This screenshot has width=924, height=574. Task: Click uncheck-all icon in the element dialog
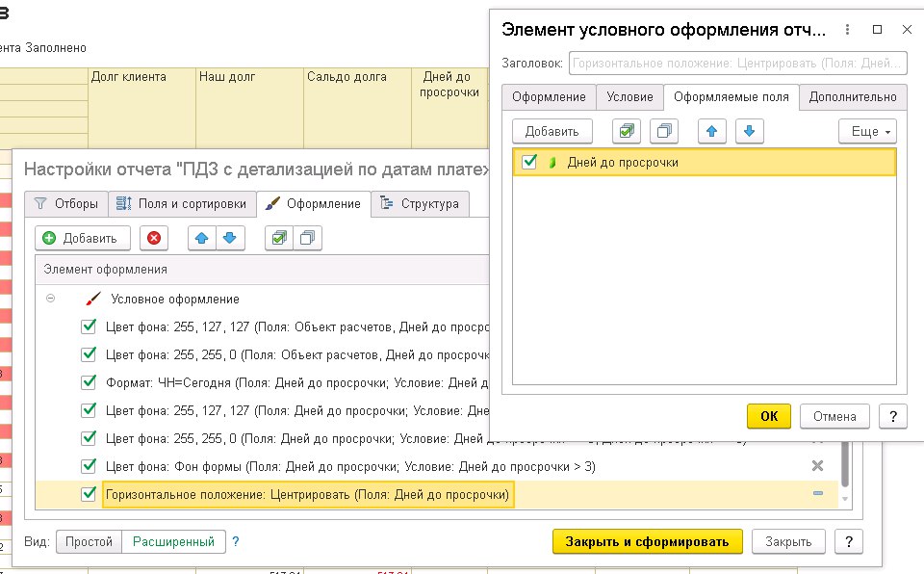664,131
